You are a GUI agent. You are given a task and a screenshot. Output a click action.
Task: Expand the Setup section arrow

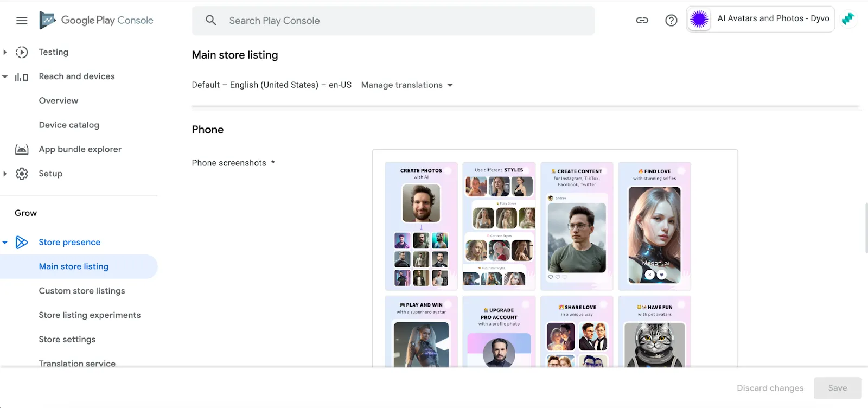5,174
